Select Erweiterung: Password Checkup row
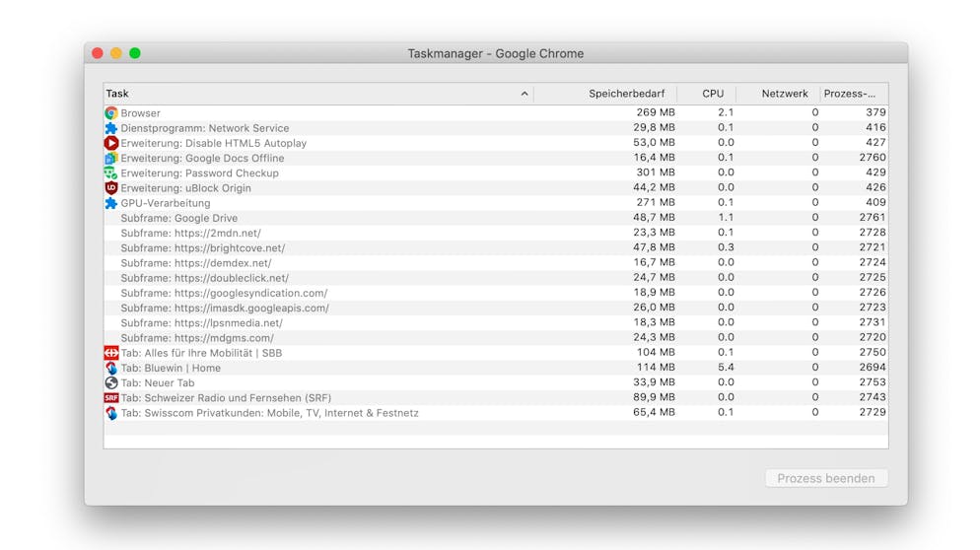This screenshot has width=980, height=550. coord(496,173)
